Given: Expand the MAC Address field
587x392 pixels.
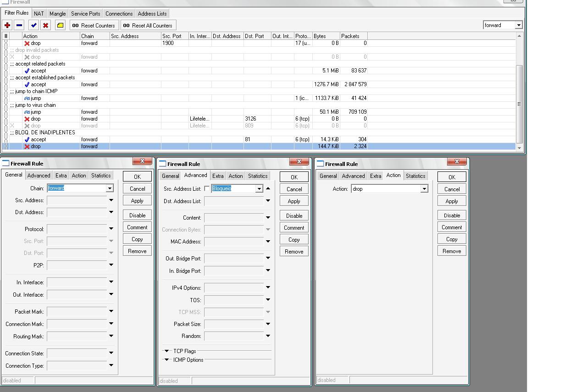Looking at the screenshot, I should tap(268, 241).
